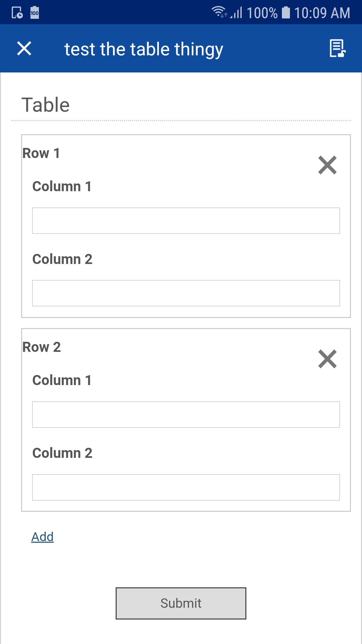The height and width of the screenshot is (644, 362).
Task: Tap the Row 2 label
Action: pyautogui.click(x=42, y=347)
